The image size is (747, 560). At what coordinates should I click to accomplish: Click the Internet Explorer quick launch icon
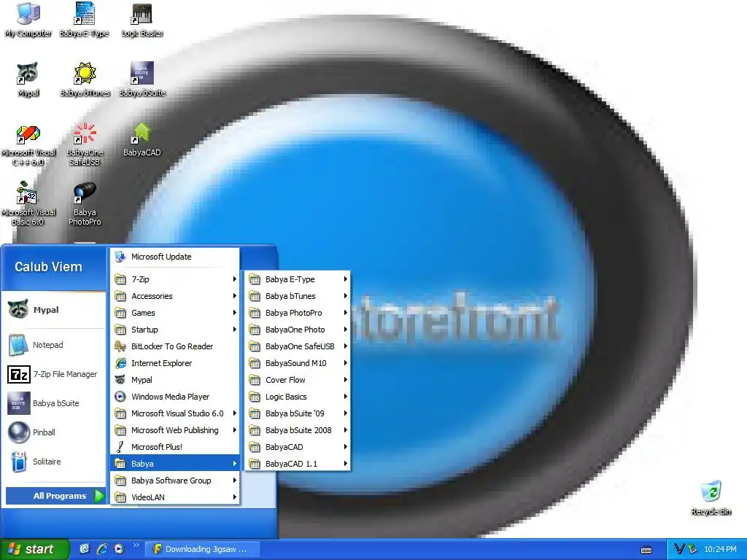102,549
